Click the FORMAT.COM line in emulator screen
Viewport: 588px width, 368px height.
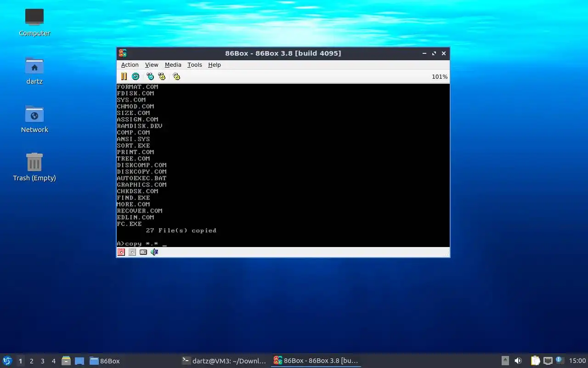tap(137, 86)
